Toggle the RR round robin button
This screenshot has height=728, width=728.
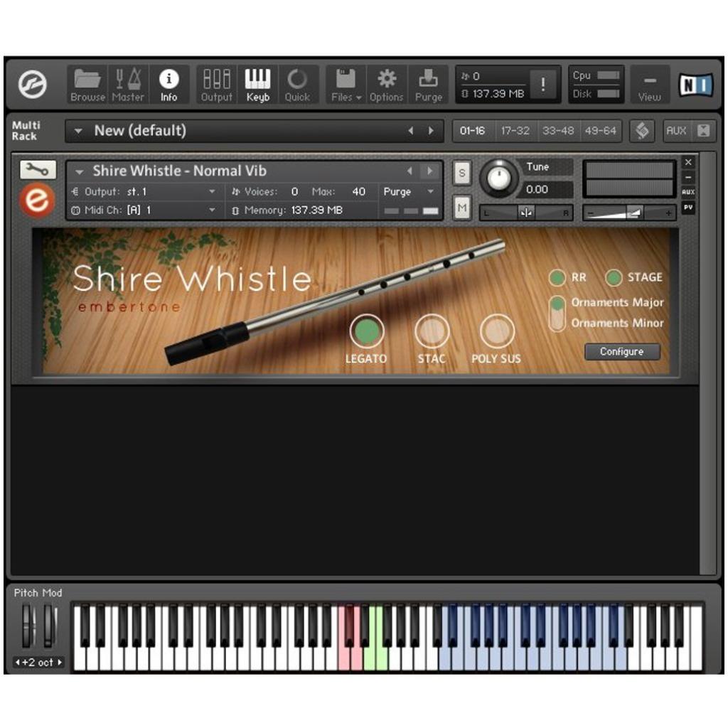coord(557,277)
